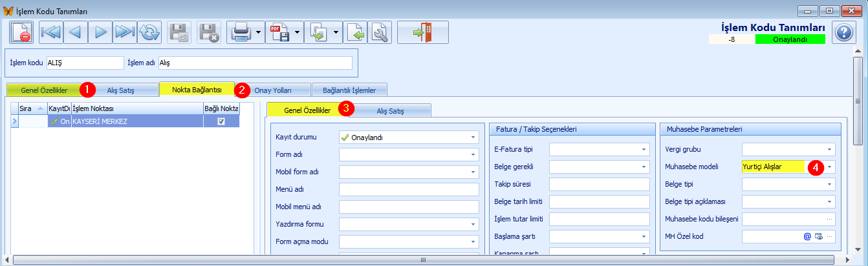
Task: Refresh the record with circular arrows
Action: tap(149, 32)
